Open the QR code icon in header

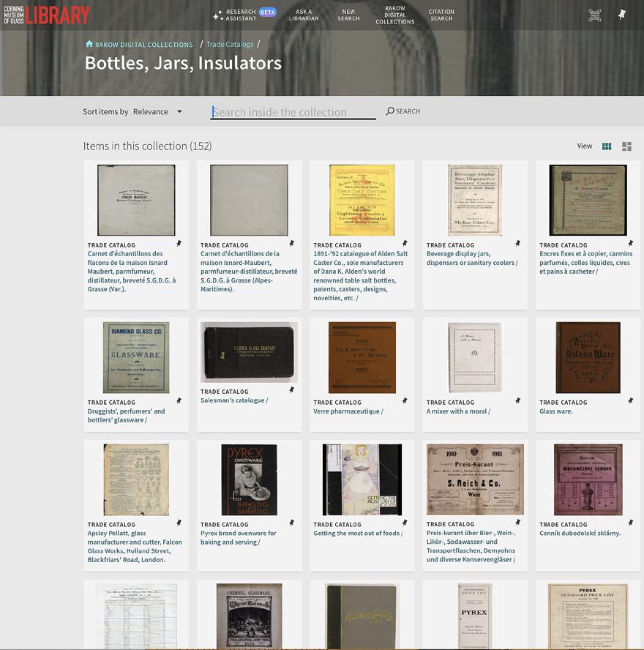tap(595, 15)
